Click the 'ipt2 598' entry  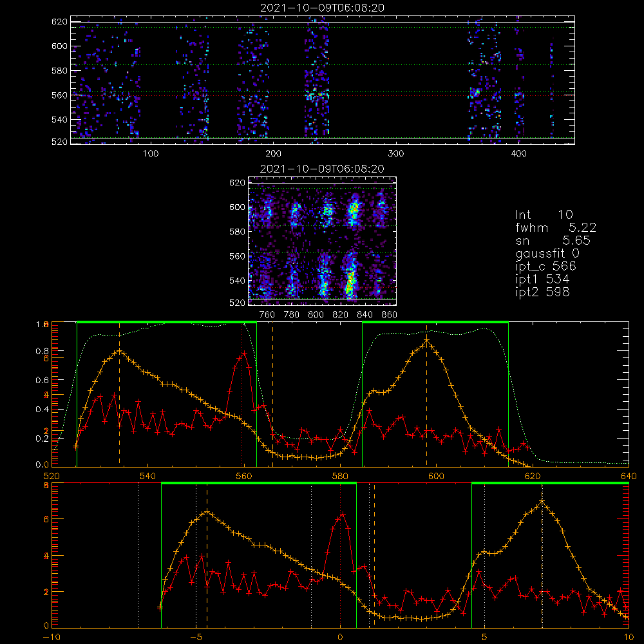click(542, 292)
